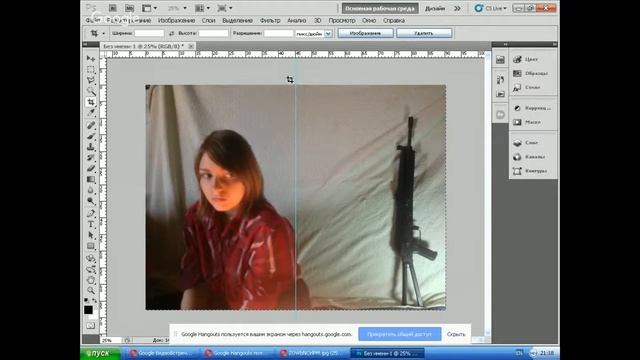Select the Clone Stamp tool

[91, 147]
